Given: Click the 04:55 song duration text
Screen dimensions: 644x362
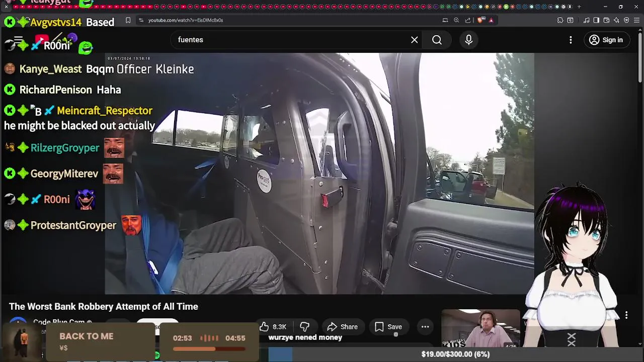Looking at the screenshot, I should [x=235, y=338].
